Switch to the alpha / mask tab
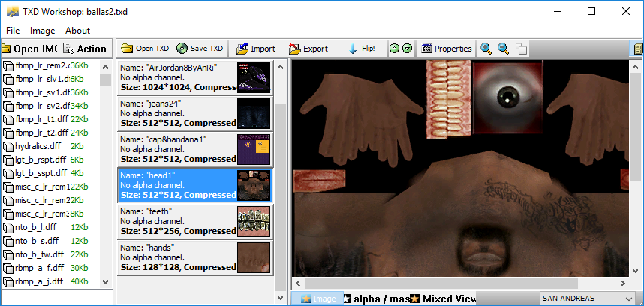The height and width of the screenshot is (306, 644). coord(376,298)
